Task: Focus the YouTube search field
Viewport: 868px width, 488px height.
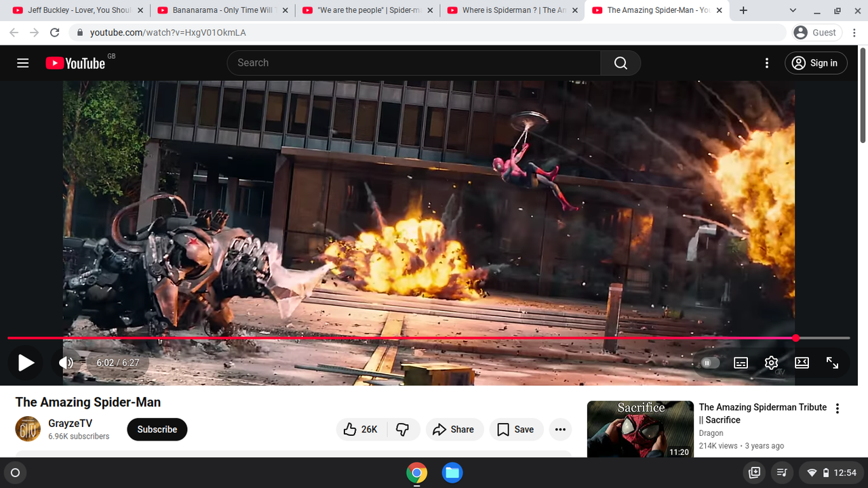Action: (x=414, y=63)
